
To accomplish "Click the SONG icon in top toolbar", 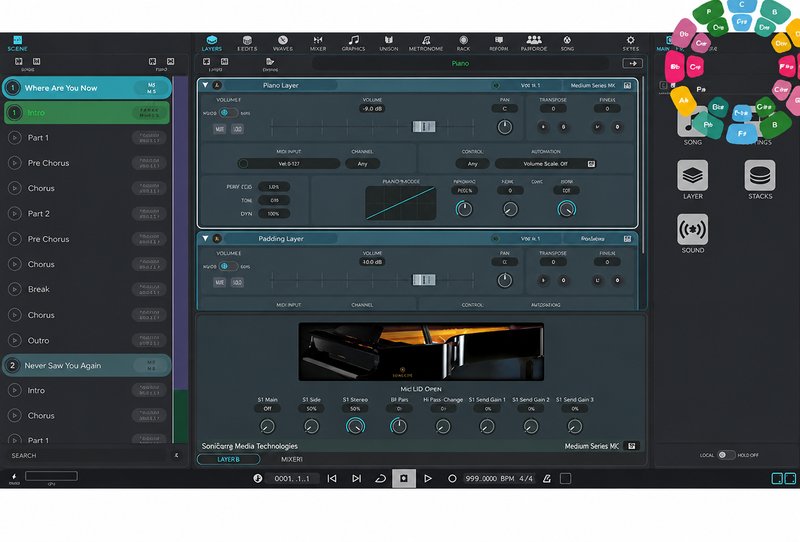I will 567,43.
